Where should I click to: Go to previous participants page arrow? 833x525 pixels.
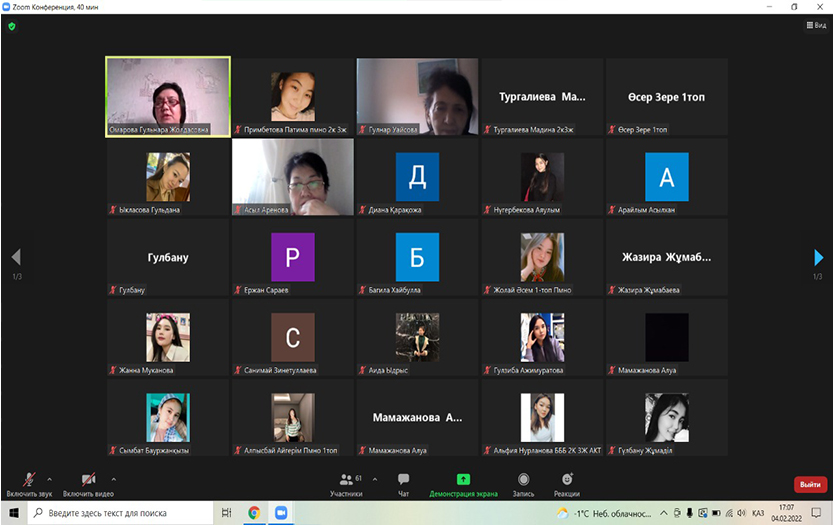(x=15, y=257)
